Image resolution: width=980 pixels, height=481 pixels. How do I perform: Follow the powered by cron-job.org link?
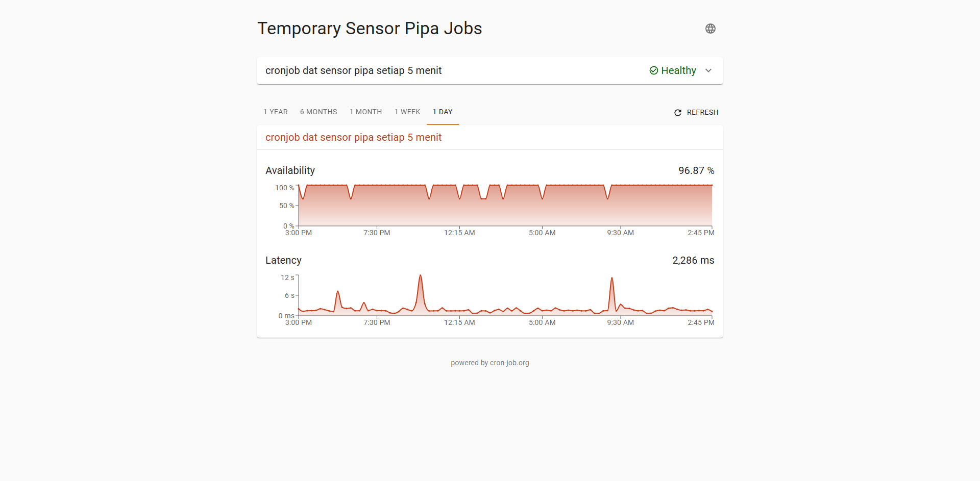click(490, 363)
